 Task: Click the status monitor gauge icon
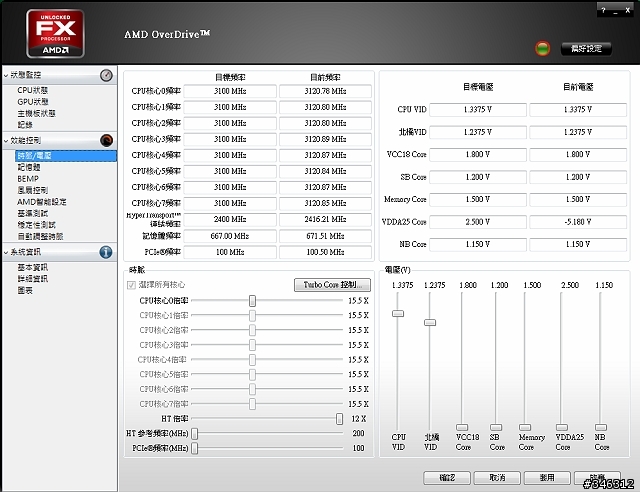tap(106, 75)
